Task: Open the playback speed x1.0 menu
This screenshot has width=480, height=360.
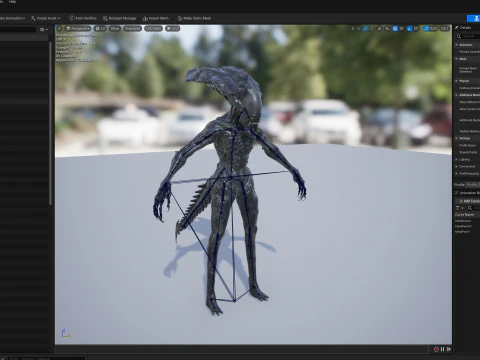Action: [173, 29]
